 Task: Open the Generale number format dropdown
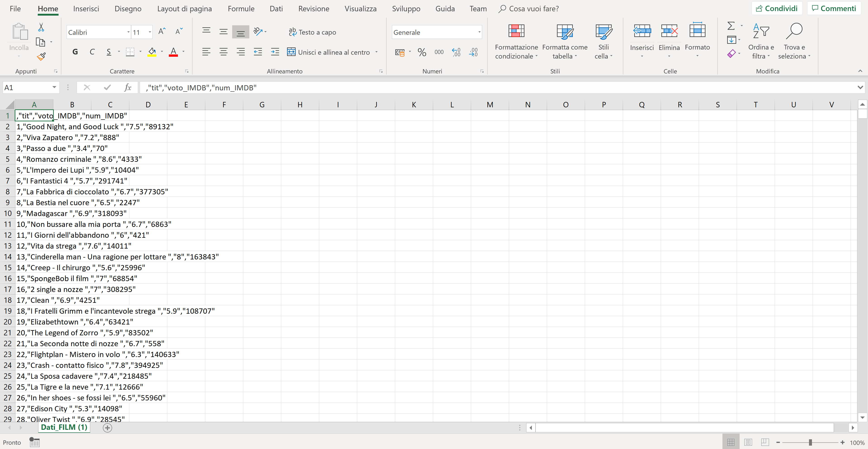[x=479, y=32]
